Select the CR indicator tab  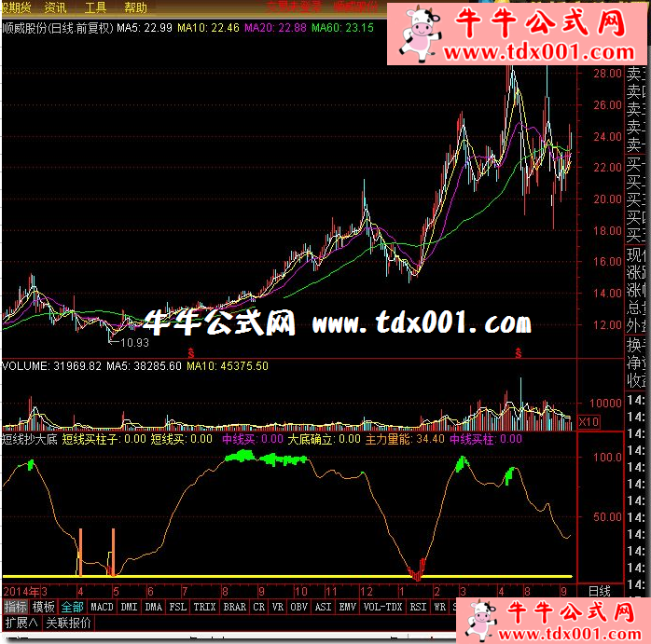pyautogui.click(x=259, y=607)
